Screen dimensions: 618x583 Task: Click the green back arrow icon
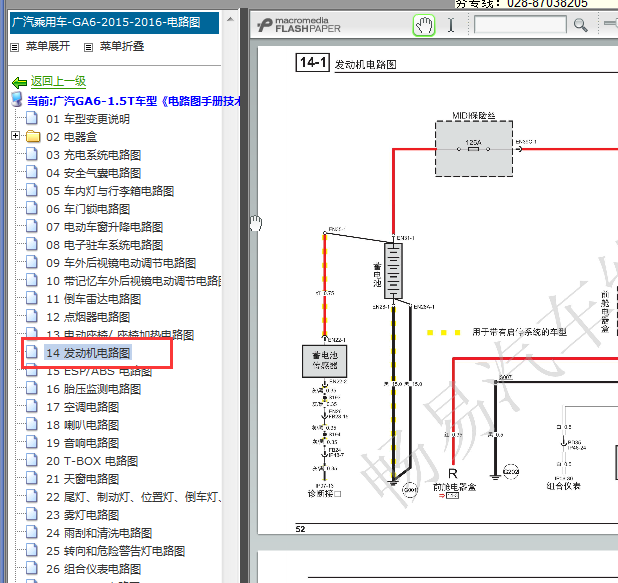pyautogui.click(x=19, y=82)
